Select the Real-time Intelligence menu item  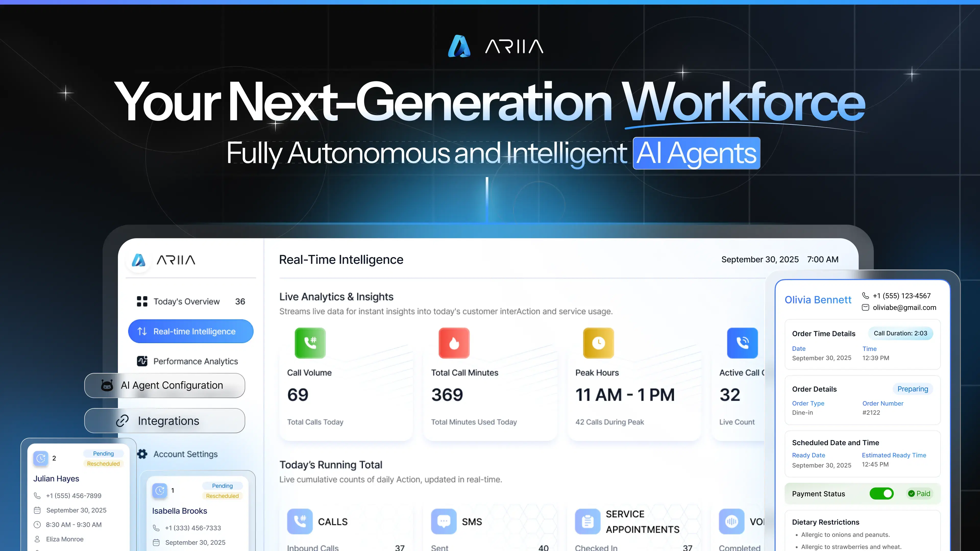click(191, 331)
